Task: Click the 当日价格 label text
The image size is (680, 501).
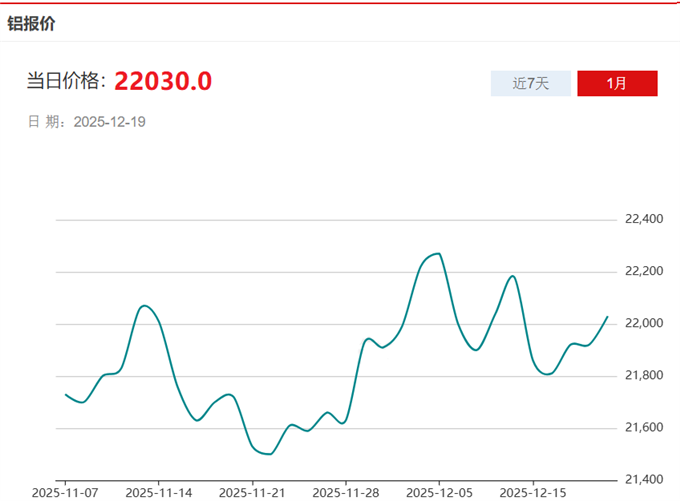Action: tap(66, 82)
